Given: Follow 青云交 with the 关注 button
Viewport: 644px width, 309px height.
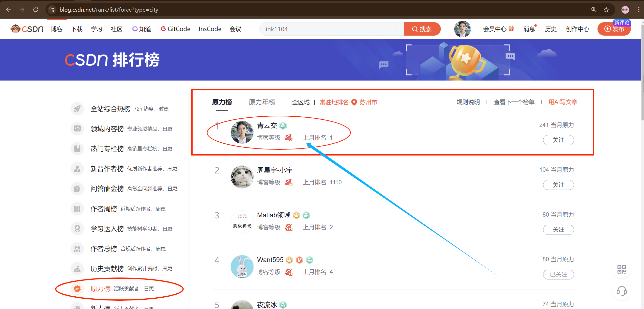Looking at the screenshot, I should click(558, 140).
